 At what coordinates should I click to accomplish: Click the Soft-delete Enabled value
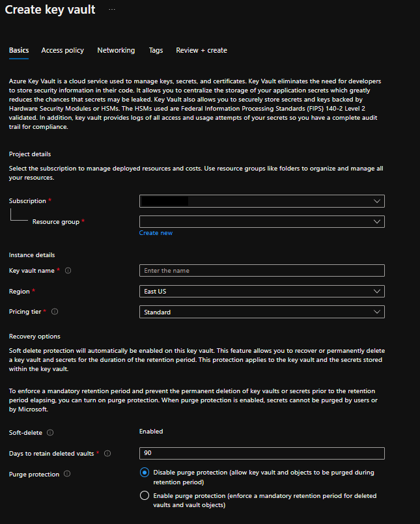tap(151, 432)
